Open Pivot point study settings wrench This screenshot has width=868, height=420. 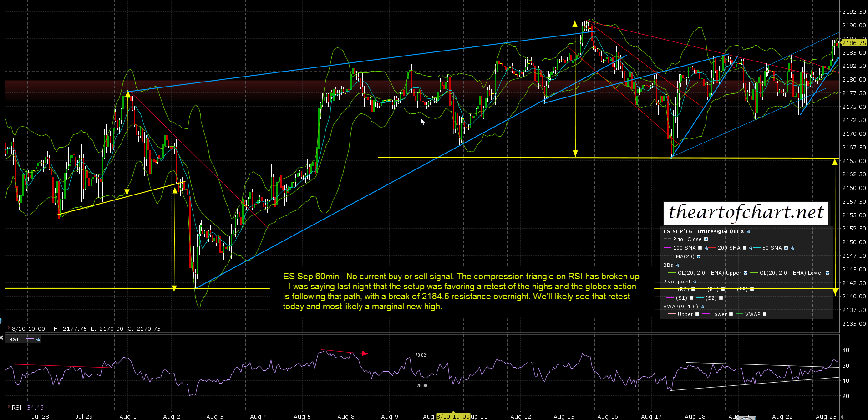click(695, 282)
